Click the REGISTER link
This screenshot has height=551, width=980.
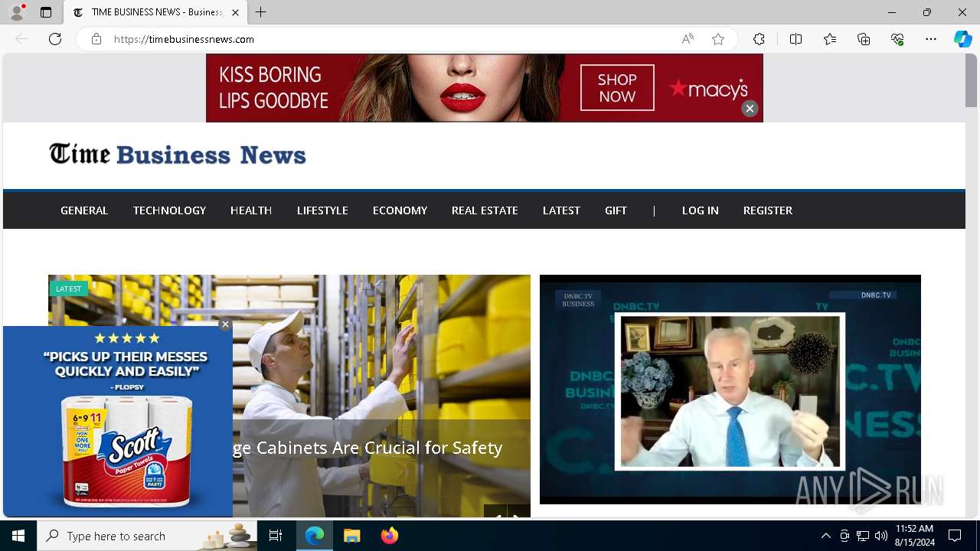pos(768,210)
